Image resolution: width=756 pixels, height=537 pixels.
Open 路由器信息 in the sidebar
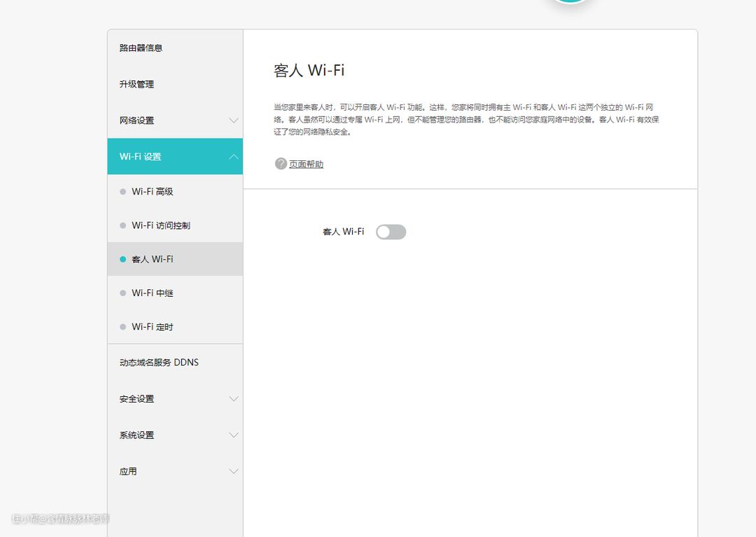pos(141,48)
